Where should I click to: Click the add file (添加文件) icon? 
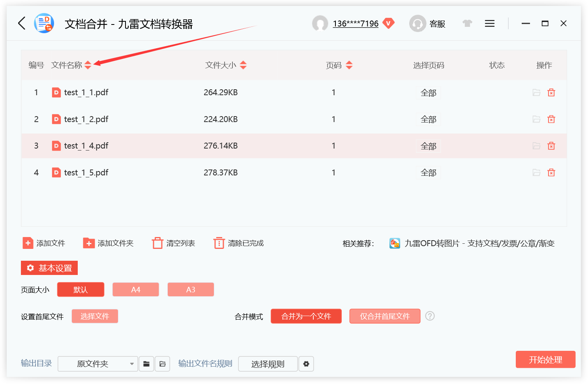pyautogui.click(x=28, y=243)
